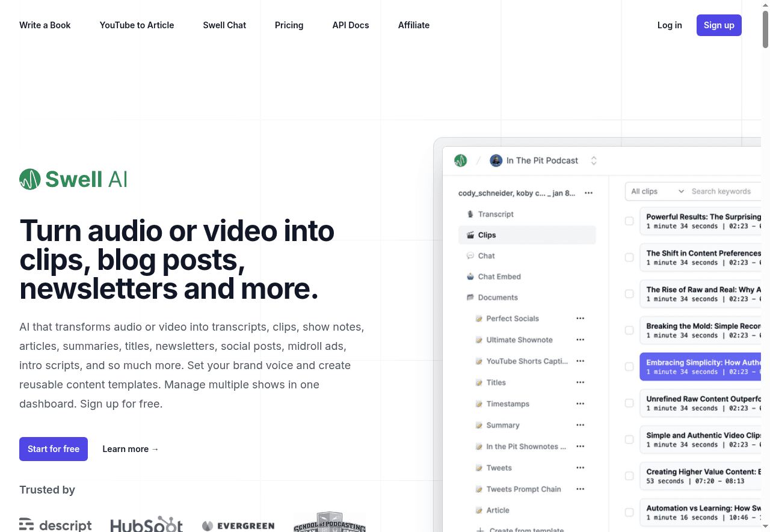This screenshot has width=770, height=532.
Task: Open the Pricing nav menu item
Action: click(x=289, y=25)
